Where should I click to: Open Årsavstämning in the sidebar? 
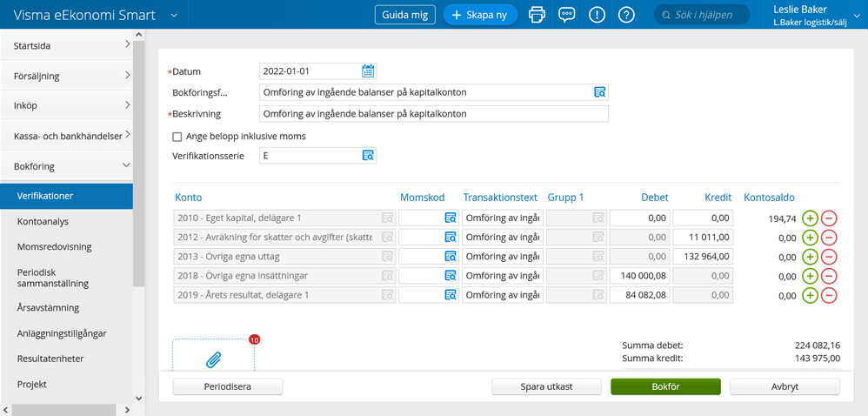tap(48, 307)
